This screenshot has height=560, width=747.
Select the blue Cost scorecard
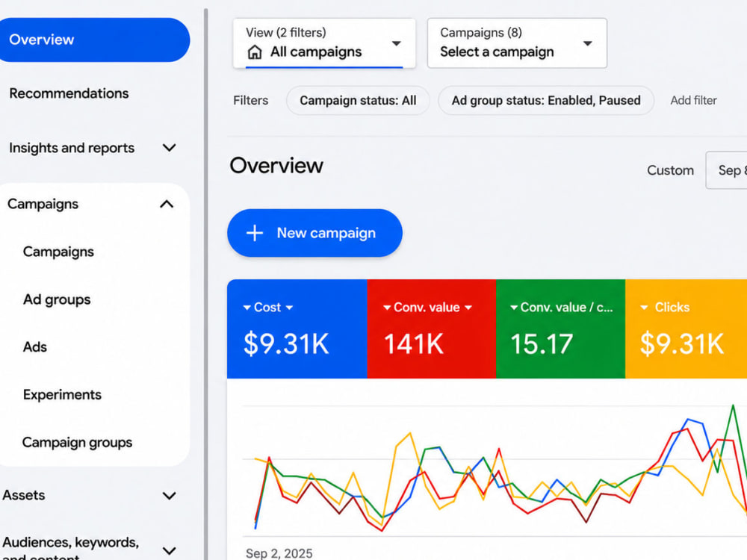pos(297,329)
